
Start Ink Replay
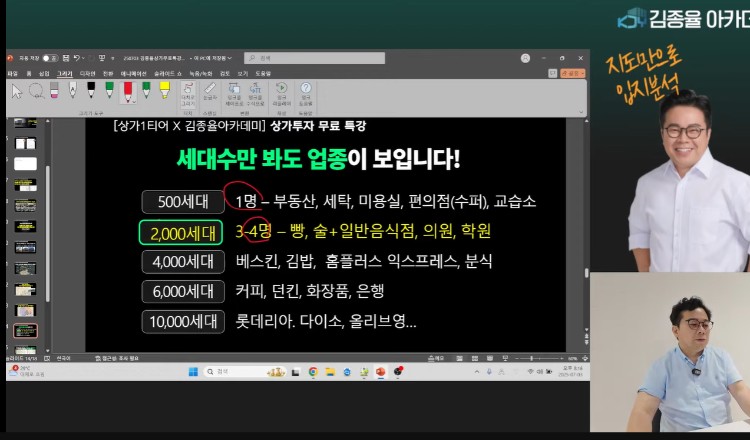pyautogui.click(x=281, y=92)
